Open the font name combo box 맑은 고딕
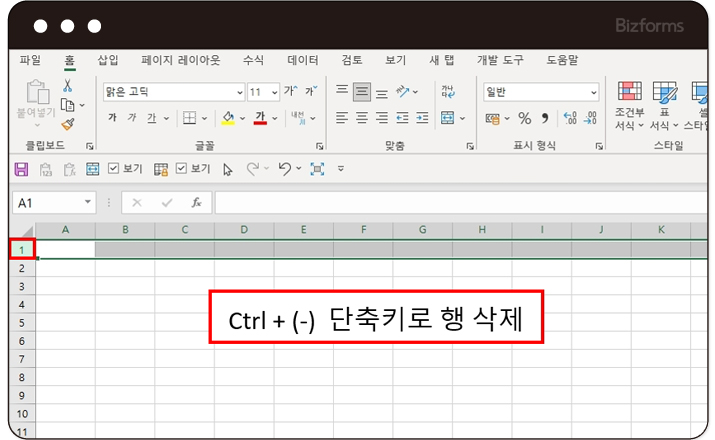 174,92
